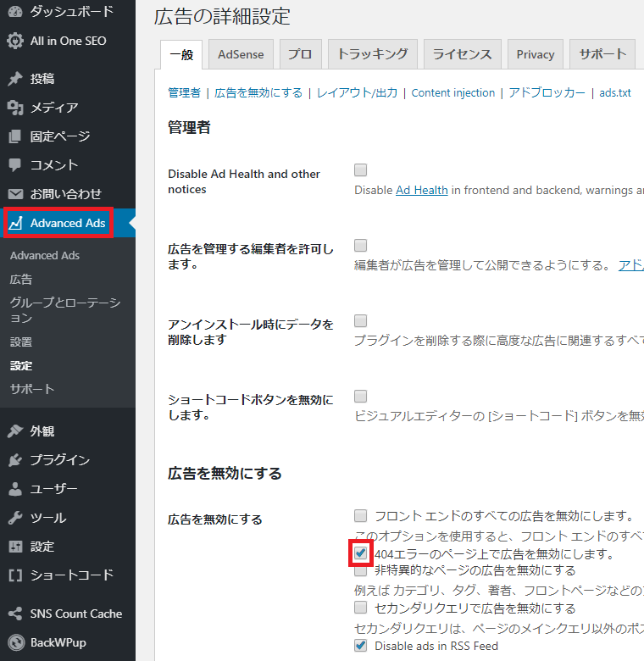Viewport: 644px width, 661px height.
Task: Check セカンダリクエリで広告を無効にする checkbox
Action: pyautogui.click(x=360, y=608)
